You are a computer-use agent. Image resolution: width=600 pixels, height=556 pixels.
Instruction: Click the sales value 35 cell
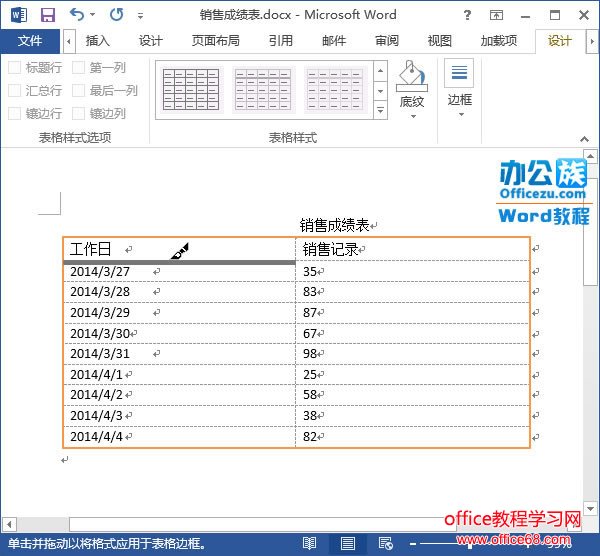coord(412,272)
